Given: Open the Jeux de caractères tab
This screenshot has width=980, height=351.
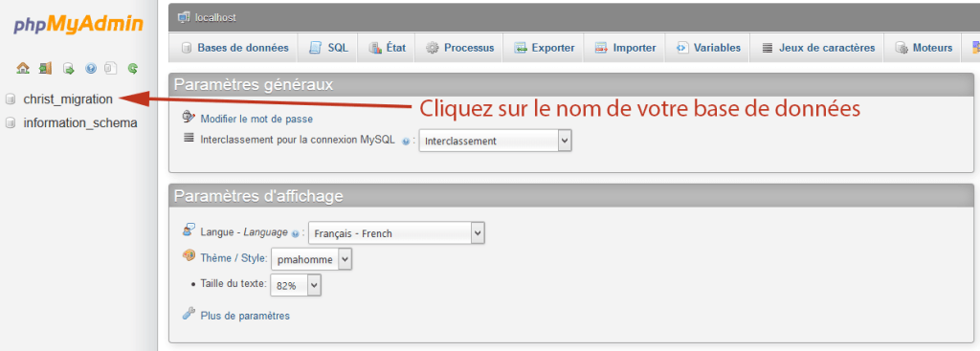Looking at the screenshot, I should click(818, 48).
